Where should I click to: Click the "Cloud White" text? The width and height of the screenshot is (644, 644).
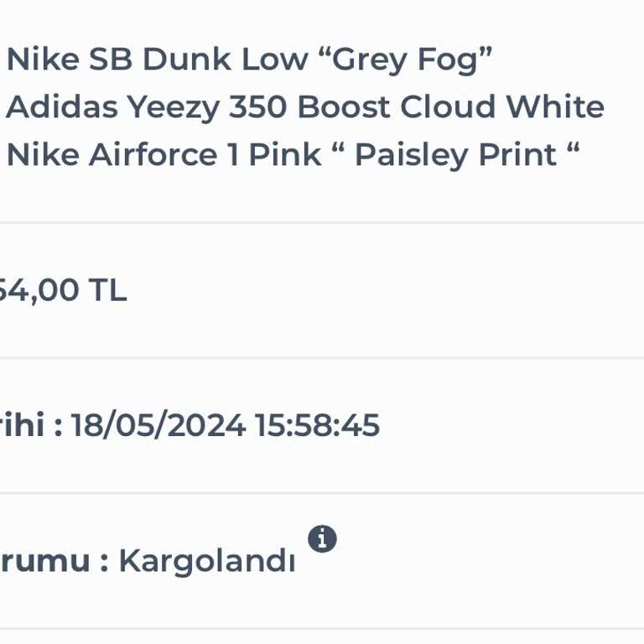click(x=501, y=107)
